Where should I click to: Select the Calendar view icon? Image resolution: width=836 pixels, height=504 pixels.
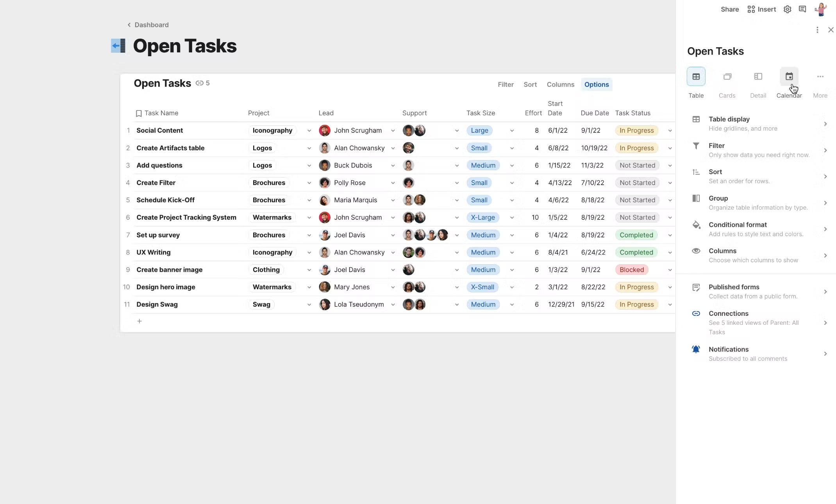tap(789, 77)
